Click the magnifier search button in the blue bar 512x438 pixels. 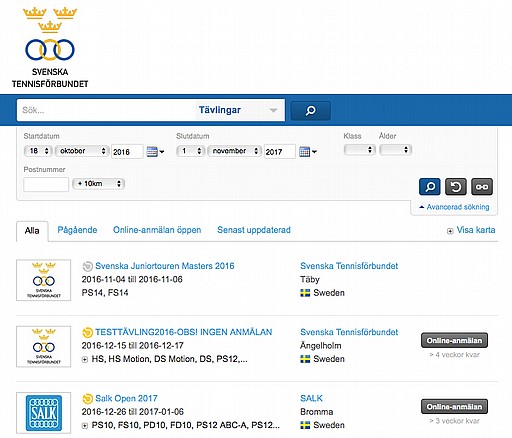pos(311,110)
